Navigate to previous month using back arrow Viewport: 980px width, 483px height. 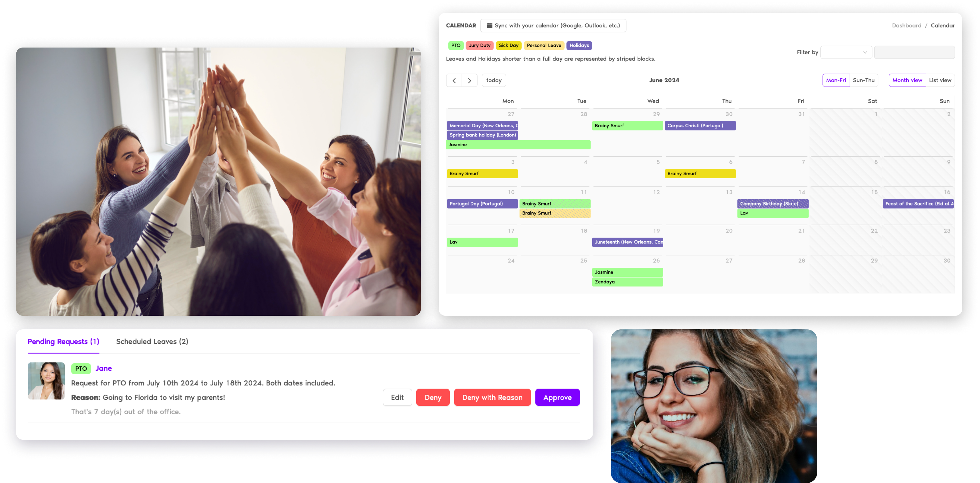pos(455,80)
